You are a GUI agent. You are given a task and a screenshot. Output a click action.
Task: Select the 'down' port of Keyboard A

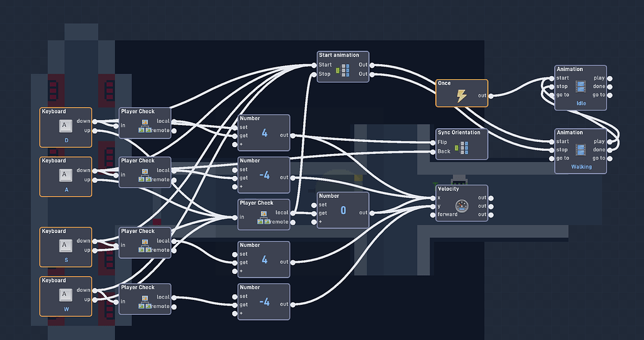(x=95, y=170)
